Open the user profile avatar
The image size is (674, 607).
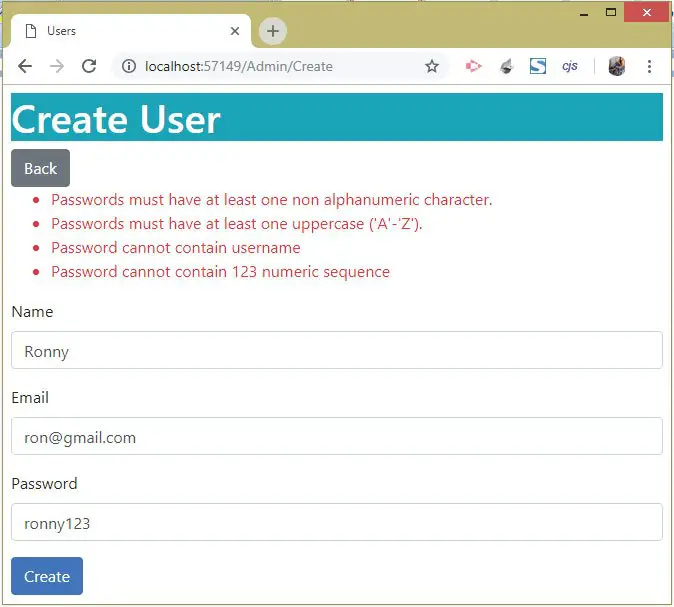click(617, 66)
